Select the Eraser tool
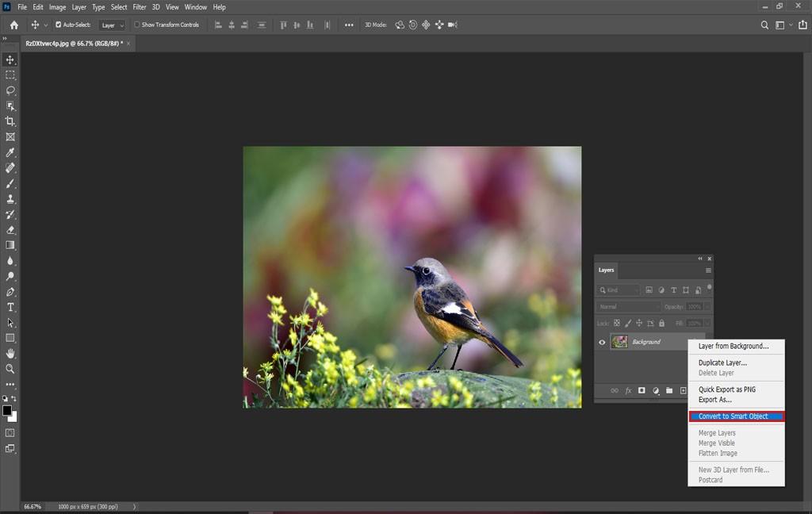Image resolution: width=812 pixels, height=514 pixels. click(x=10, y=229)
